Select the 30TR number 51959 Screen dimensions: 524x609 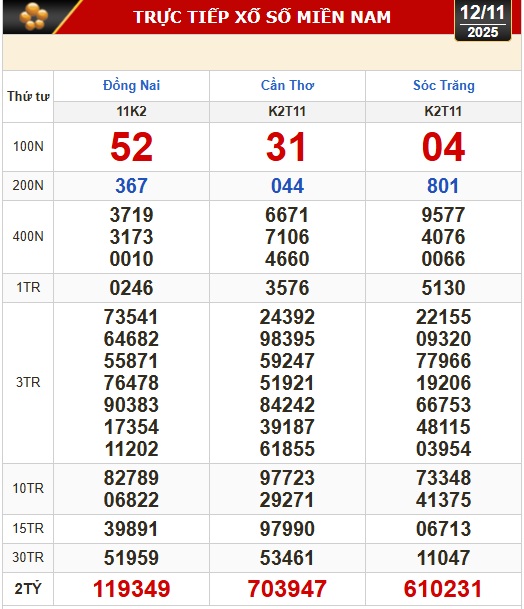pyautogui.click(x=131, y=558)
